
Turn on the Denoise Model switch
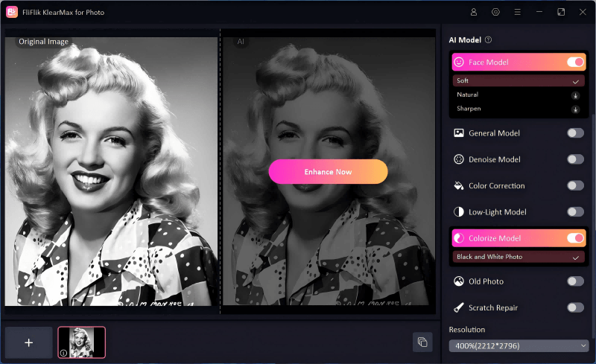[575, 159]
